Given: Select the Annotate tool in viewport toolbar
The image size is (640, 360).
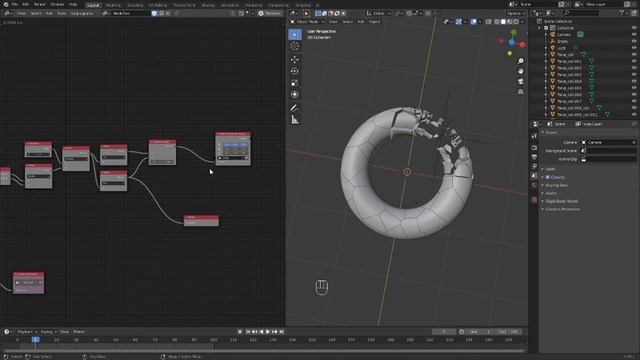Looking at the screenshot, I should [295, 108].
